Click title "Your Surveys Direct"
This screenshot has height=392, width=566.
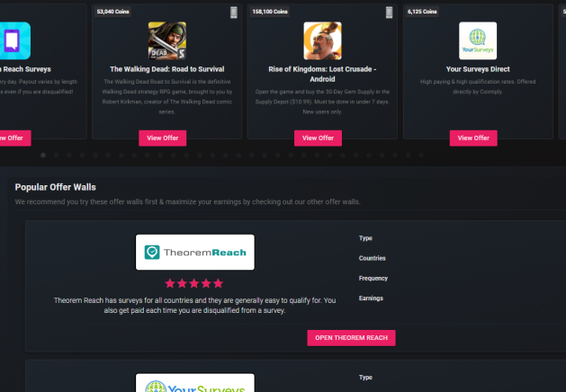[x=478, y=69]
